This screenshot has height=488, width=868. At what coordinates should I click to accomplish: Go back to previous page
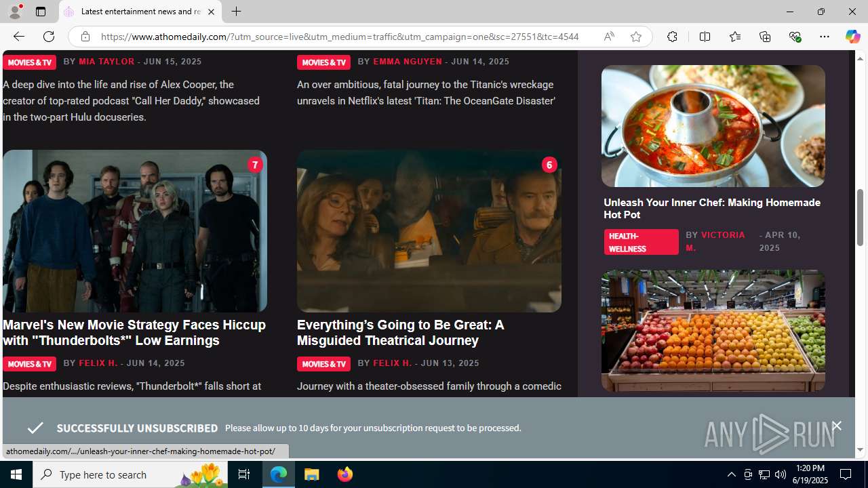[18, 37]
